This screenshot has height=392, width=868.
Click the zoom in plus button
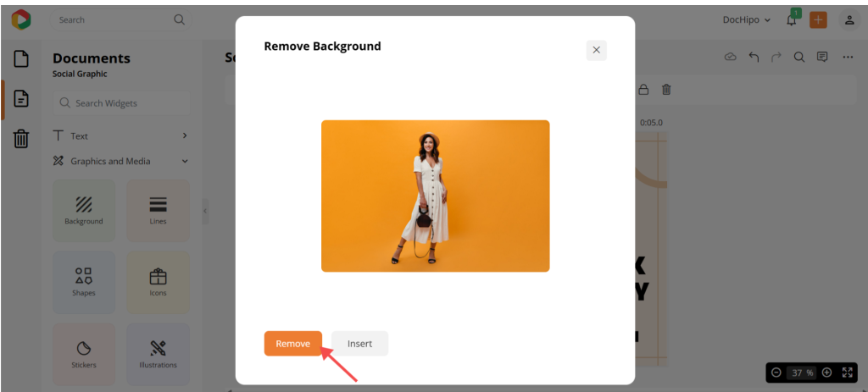click(x=826, y=373)
